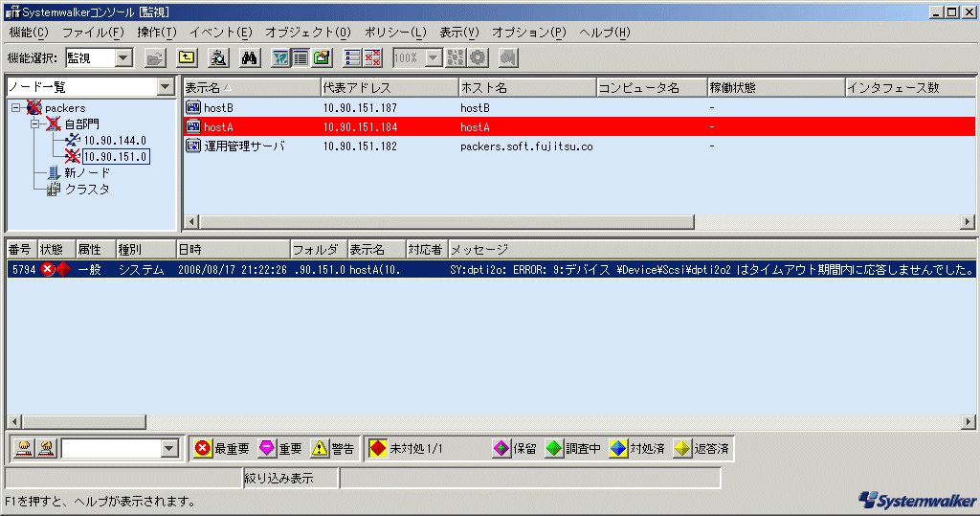Open the ヘルプ(H) menu

pyautogui.click(x=605, y=33)
